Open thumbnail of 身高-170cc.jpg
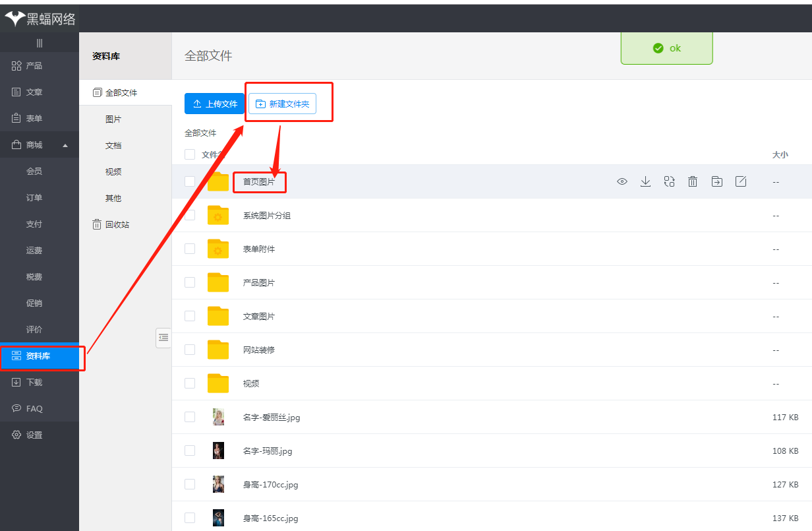This screenshot has width=812, height=531. pos(218,484)
